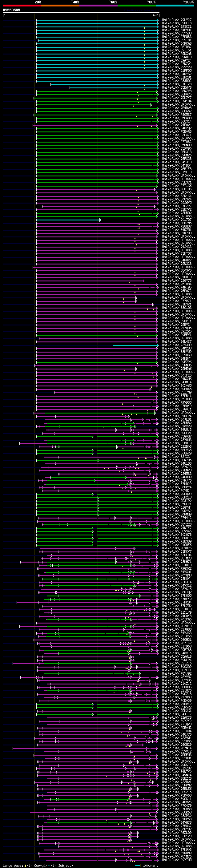The height and width of the screenshot is (868, 197).
Task: Click the red 20% identity legend segment
Action: (x=22, y=6)
